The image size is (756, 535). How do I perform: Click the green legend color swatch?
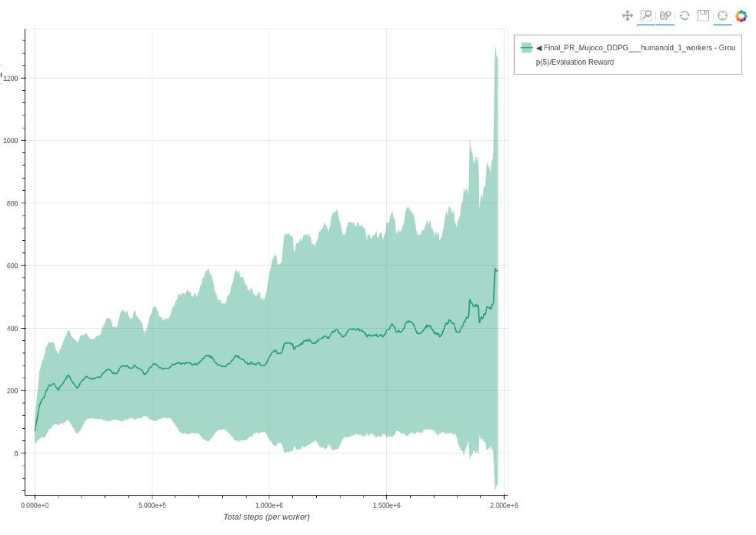point(526,48)
